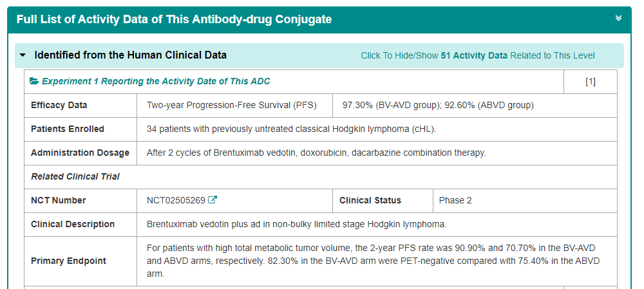Click the open folder icon beside Experiment 1
This screenshot has height=289, width=644.
tap(34, 82)
